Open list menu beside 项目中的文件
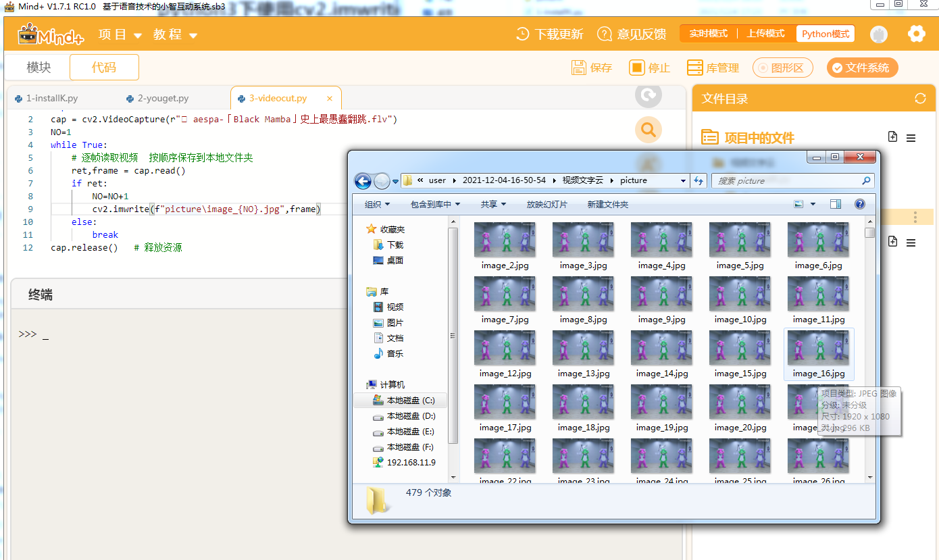 911,138
